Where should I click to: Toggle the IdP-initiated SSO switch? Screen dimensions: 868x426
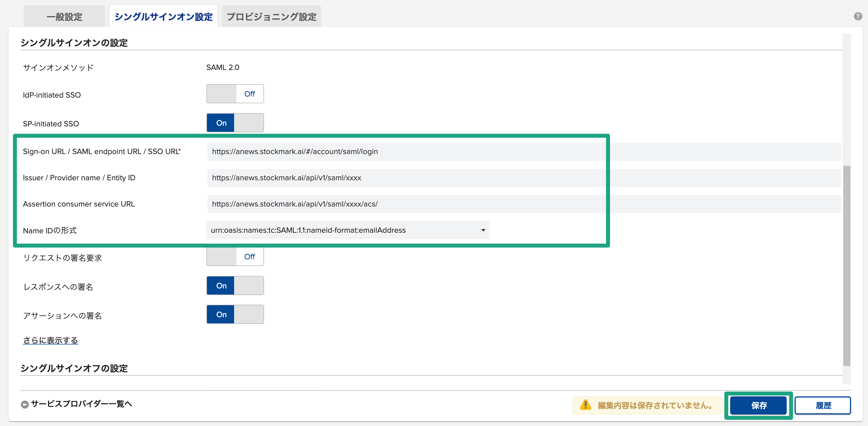click(x=235, y=94)
